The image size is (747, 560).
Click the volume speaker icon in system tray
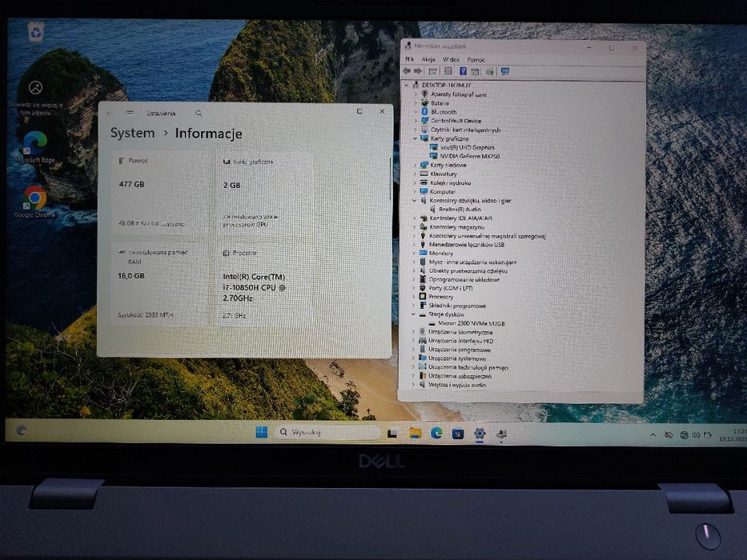pos(696,434)
